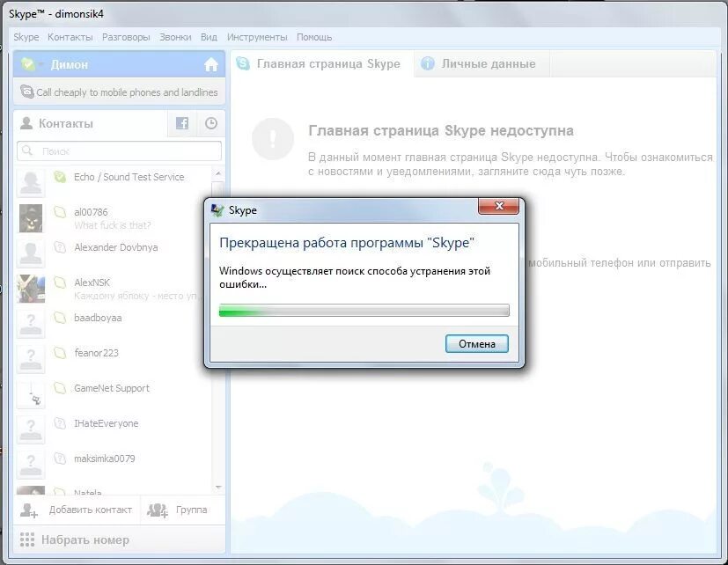Click status icon next to baadboyaa

pyautogui.click(x=60, y=318)
